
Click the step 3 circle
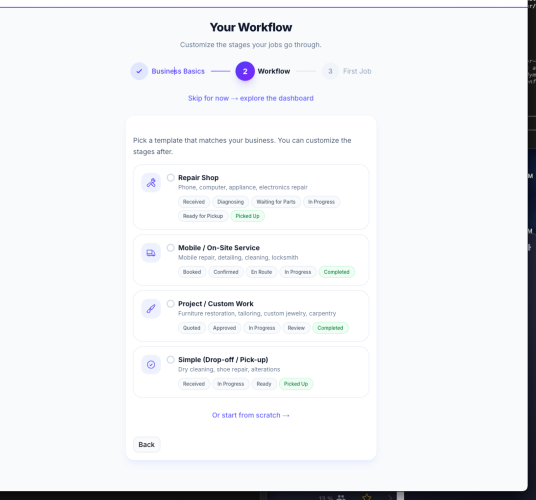pyautogui.click(x=330, y=71)
